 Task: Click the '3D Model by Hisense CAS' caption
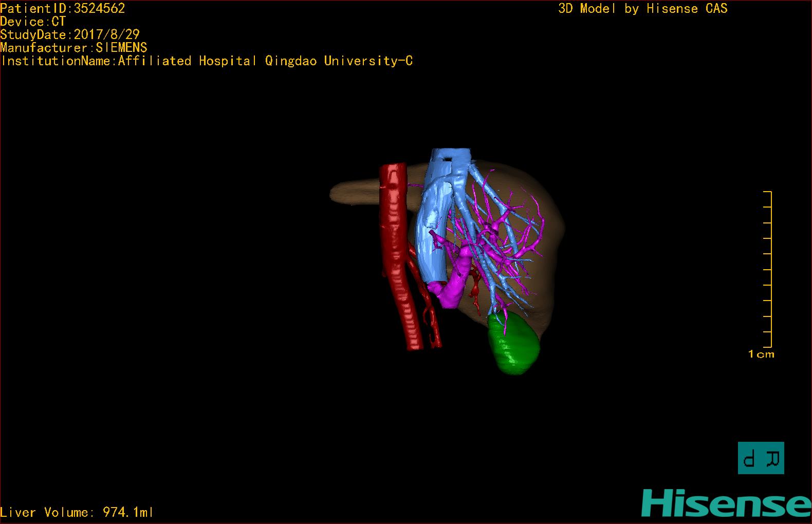(643, 9)
